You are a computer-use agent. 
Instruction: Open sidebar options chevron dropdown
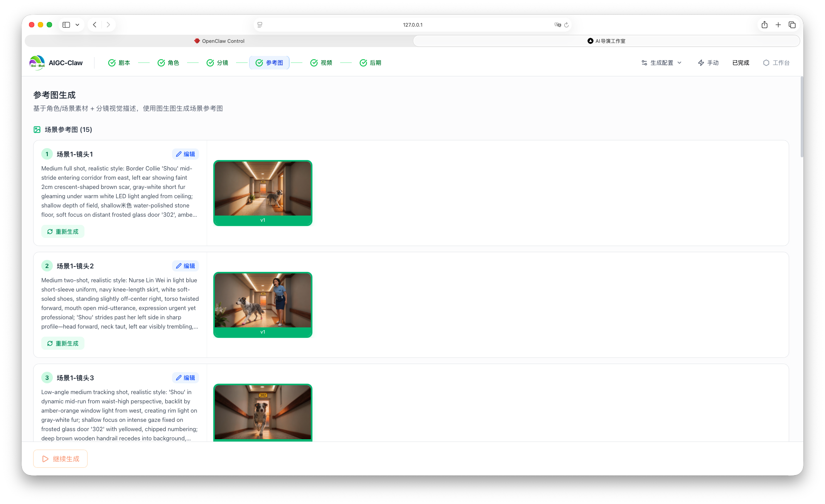click(78, 25)
